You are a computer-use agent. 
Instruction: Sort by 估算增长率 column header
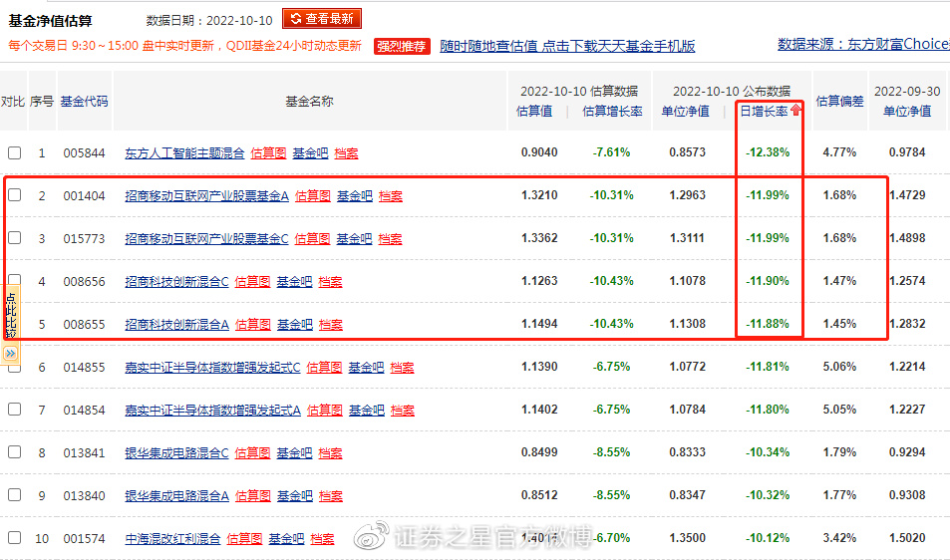[612, 111]
